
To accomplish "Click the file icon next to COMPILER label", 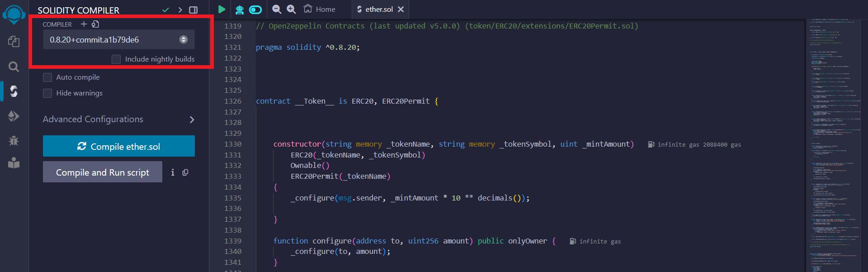I will pyautogui.click(x=95, y=24).
